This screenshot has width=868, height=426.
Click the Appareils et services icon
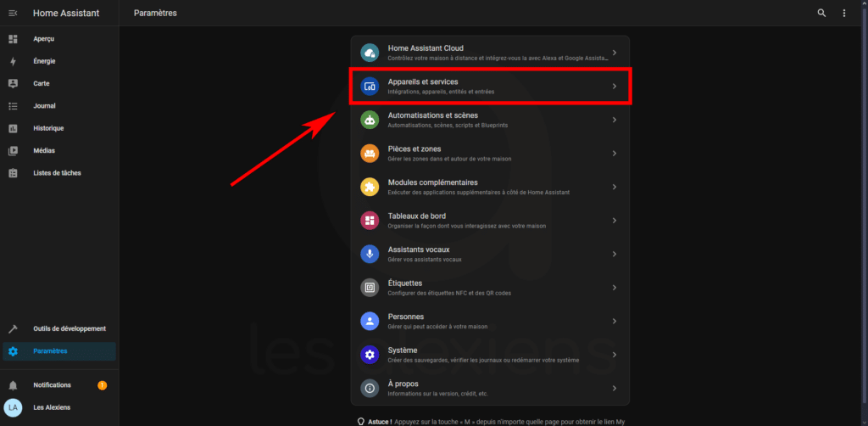point(370,87)
